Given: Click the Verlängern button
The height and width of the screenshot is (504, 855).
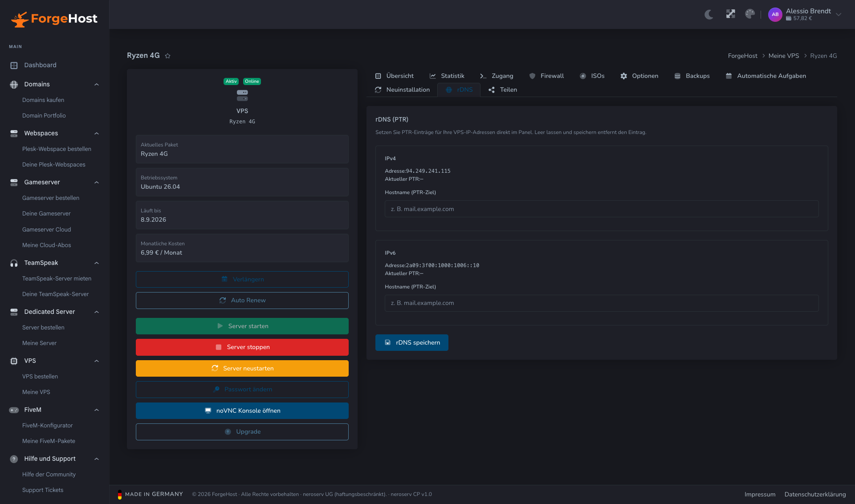Looking at the screenshot, I should point(242,280).
